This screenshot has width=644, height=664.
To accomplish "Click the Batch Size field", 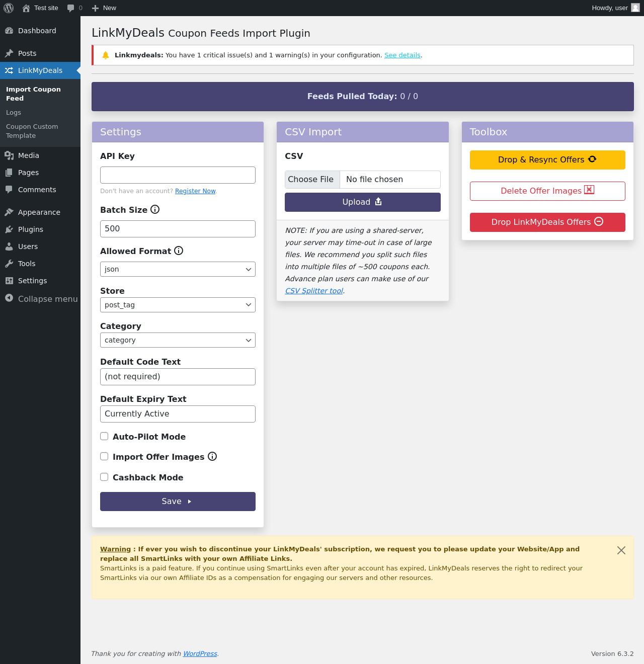I will (x=178, y=229).
